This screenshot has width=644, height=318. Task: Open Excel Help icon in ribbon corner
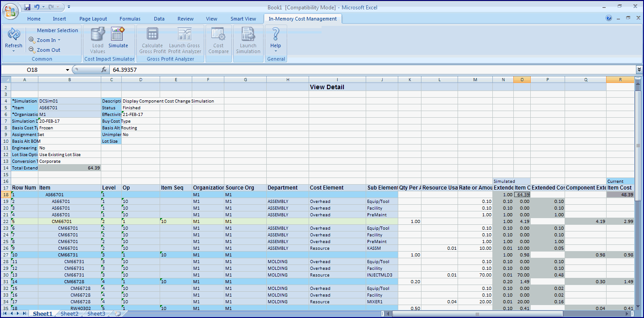point(609,18)
